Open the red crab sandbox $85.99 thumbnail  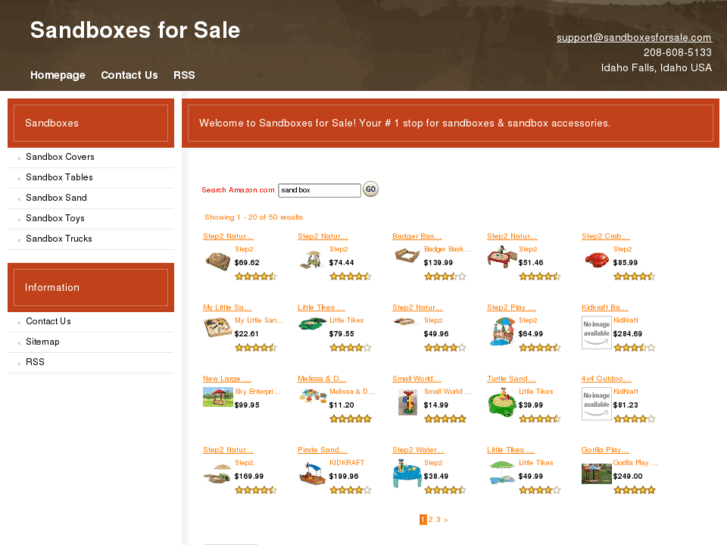597,260
